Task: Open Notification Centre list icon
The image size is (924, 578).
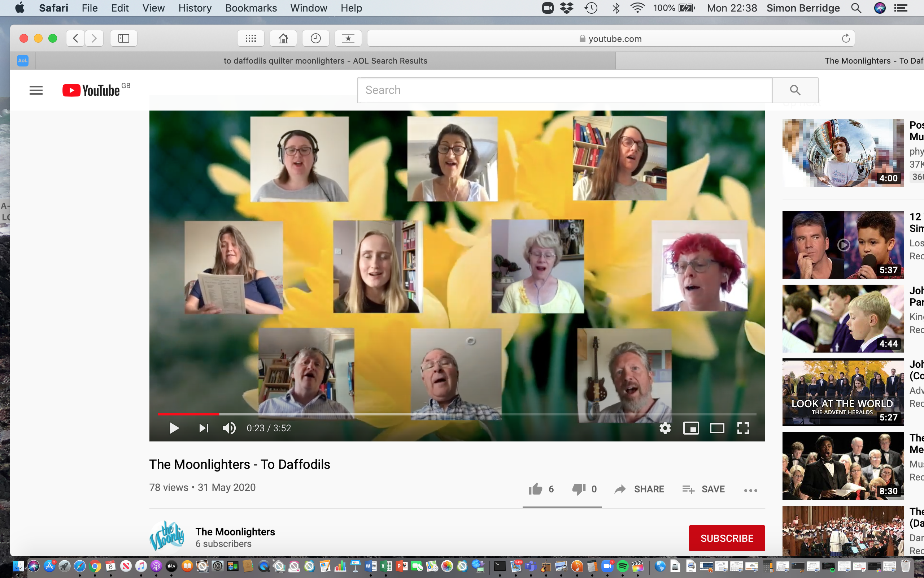Action: point(901,8)
